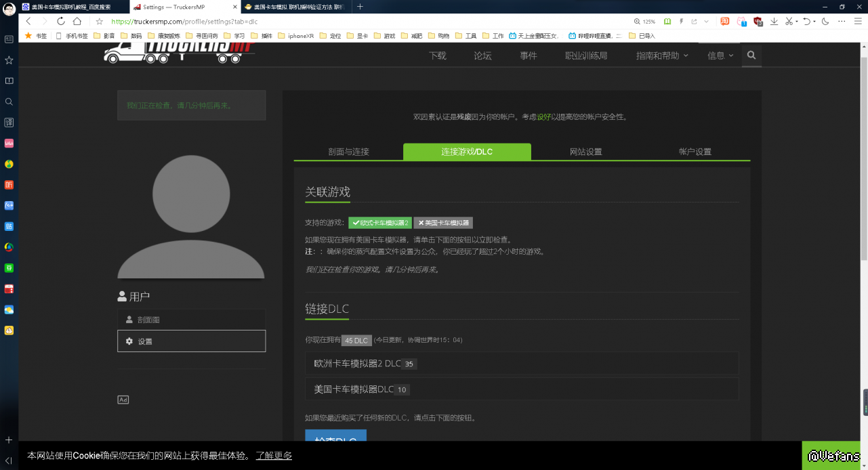Click the 美国卡车模拟器 unlinked game badge
The height and width of the screenshot is (470, 868).
[443, 223]
